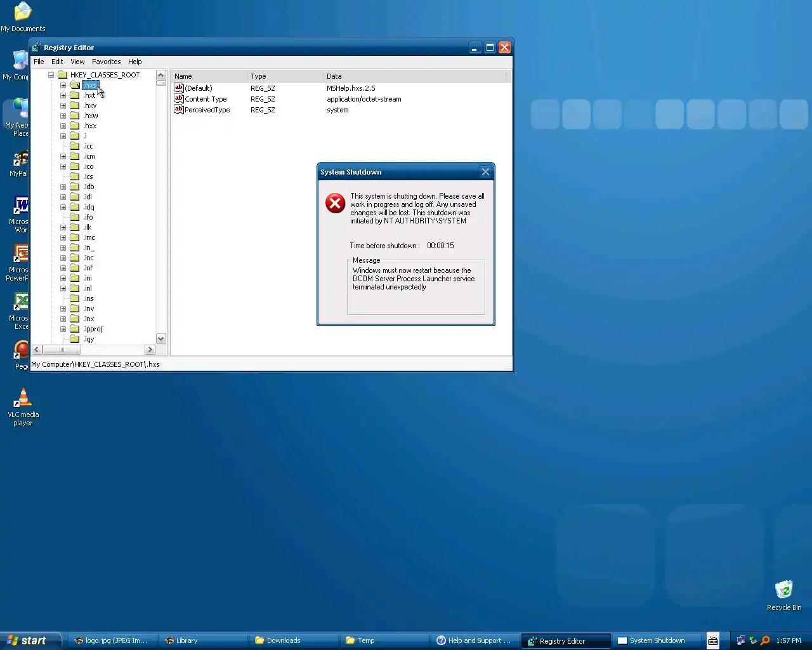Switch to Help and Support taskbar button

(475, 640)
